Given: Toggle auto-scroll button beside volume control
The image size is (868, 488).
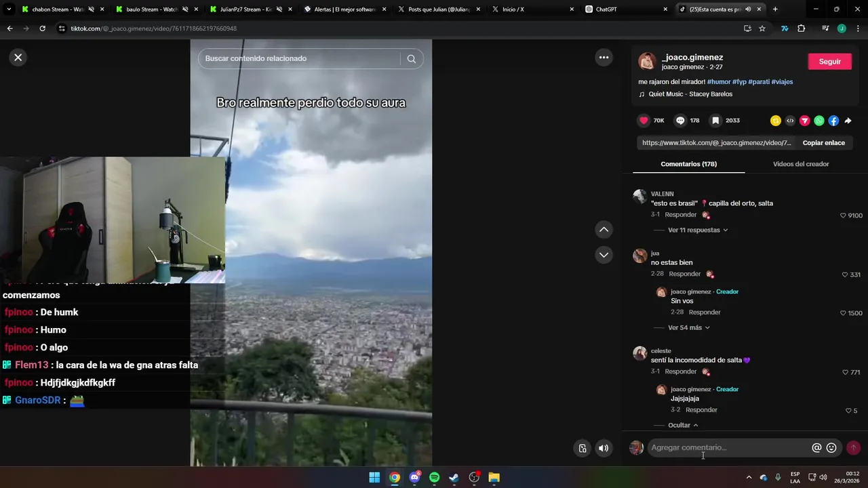Looking at the screenshot, I should point(582,448).
